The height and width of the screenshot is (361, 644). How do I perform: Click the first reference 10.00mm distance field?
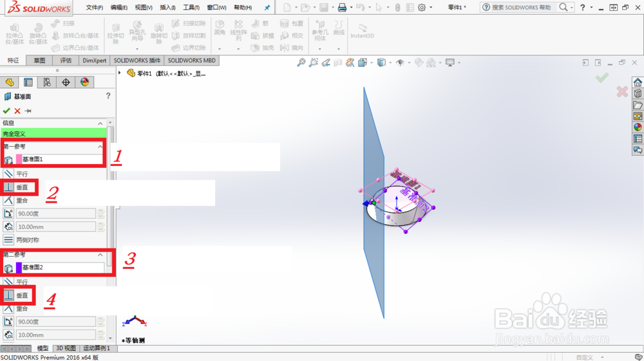tap(56, 227)
